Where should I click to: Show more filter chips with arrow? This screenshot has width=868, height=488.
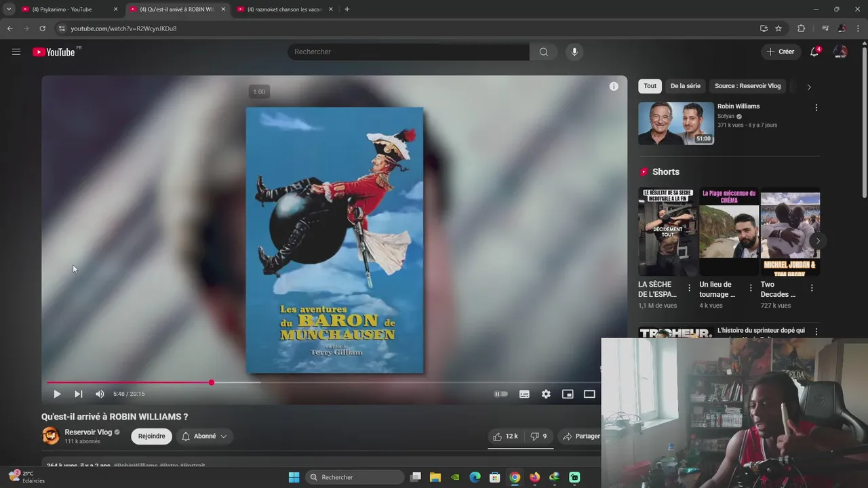pyautogui.click(x=808, y=87)
